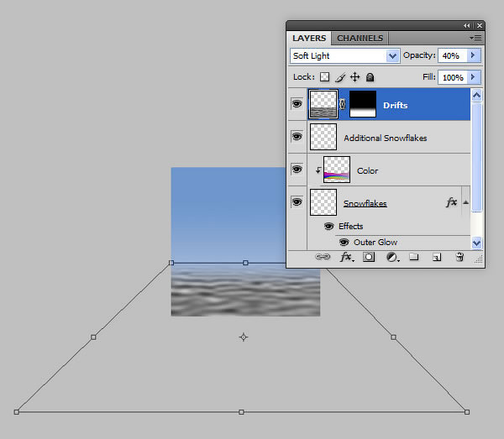Viewport: 504px width, 439px height.
Task: Click the lock image pixels brush icon
Action: pos(340,77)
